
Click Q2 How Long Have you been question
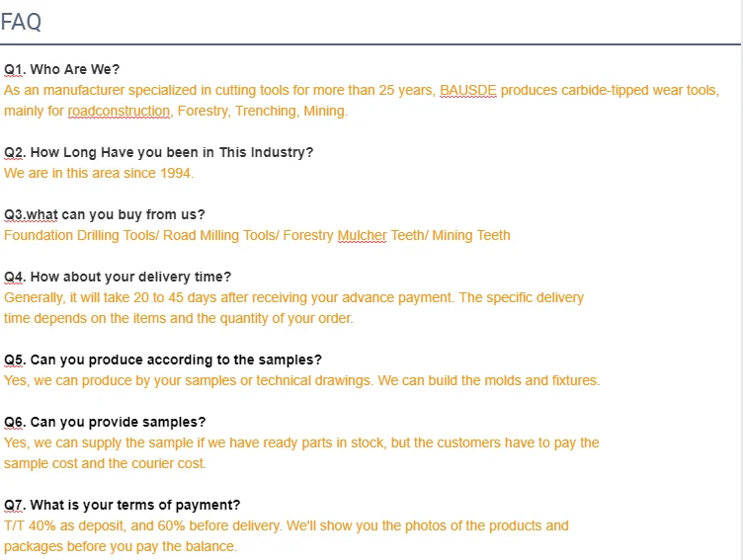click(x=159, y=152)
